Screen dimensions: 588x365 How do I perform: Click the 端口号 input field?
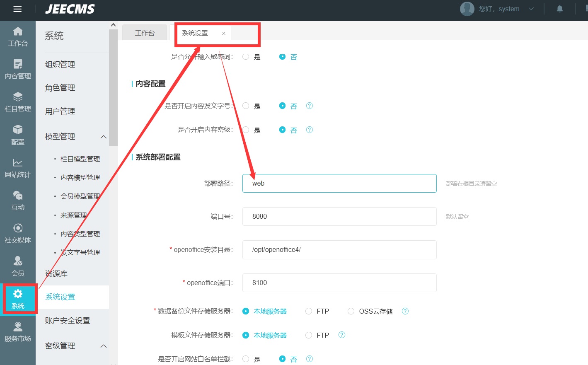pyautogui.click(x=339, y=216)
